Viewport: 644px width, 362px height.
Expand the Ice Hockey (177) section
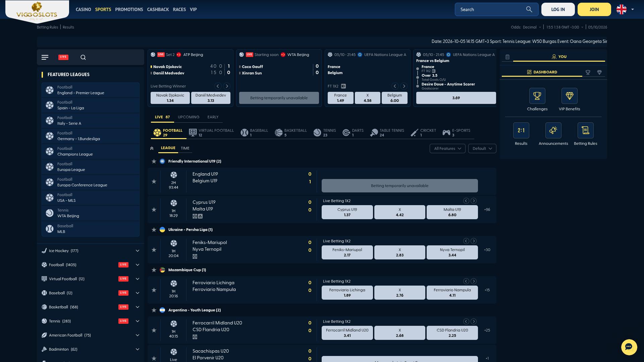[x=91, y=251]
